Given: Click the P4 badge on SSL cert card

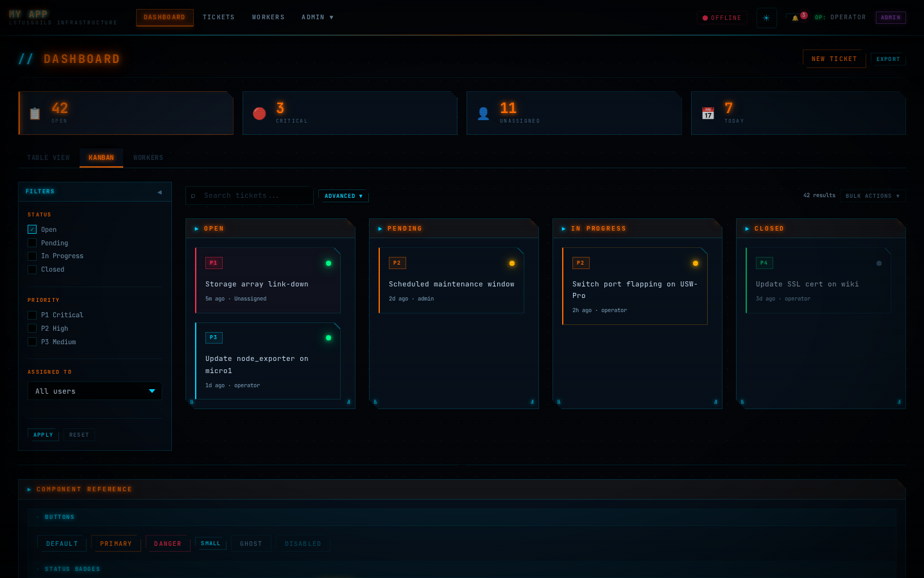Looking at the screenshot, I should tap(764, 263).
